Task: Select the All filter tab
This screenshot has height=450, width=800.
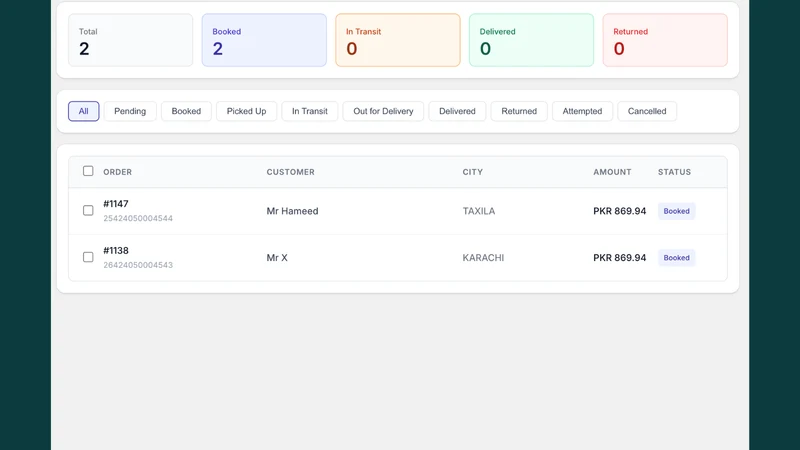Action: tap(84, 111)
